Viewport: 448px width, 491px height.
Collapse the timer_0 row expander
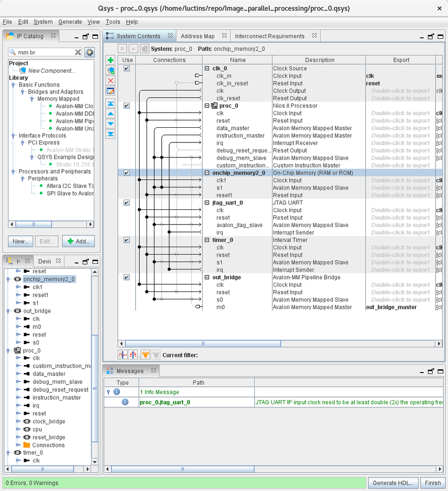(x=207, y=240)
